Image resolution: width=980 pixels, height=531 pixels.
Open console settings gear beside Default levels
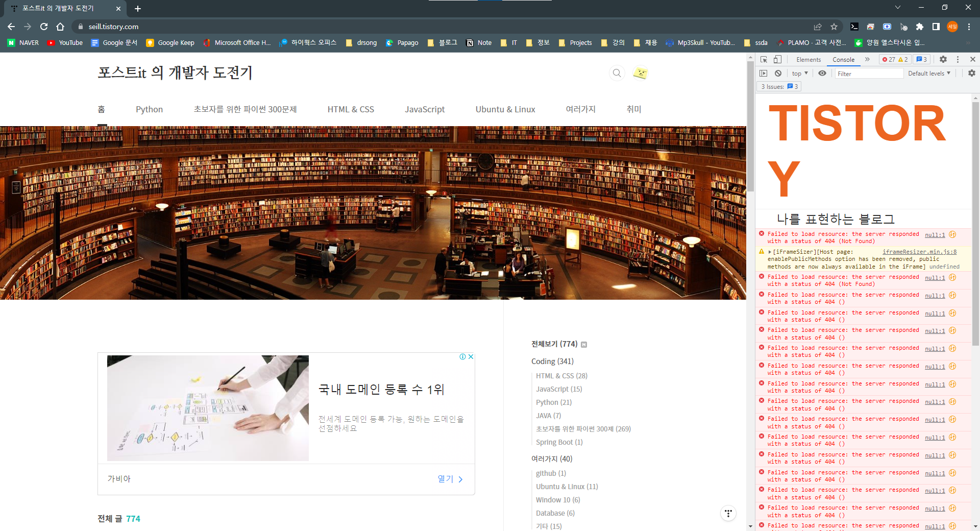tap(972, 74)
